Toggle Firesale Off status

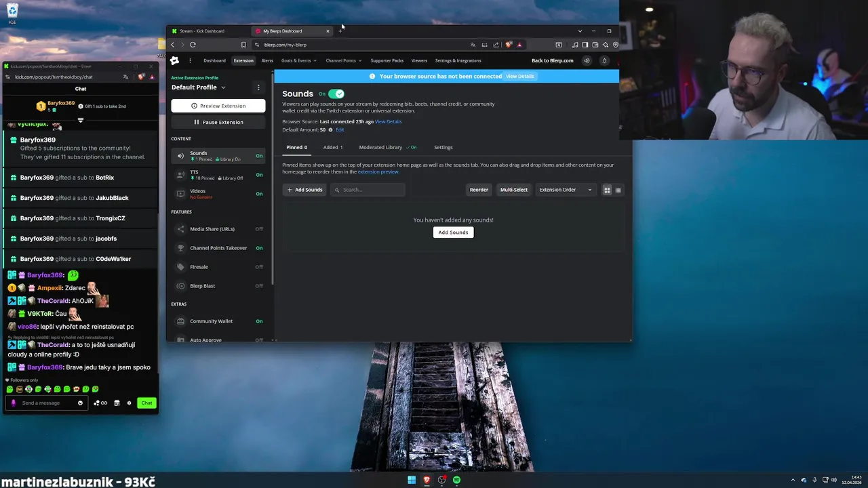[259, 267]
